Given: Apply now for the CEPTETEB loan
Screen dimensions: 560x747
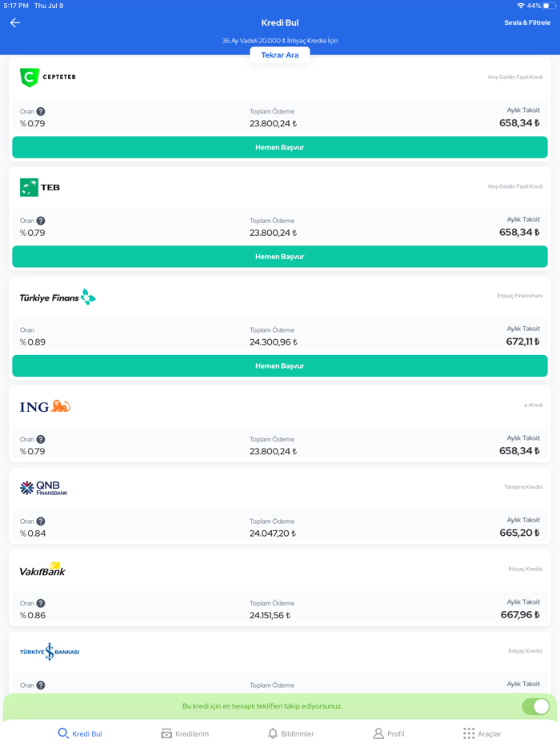Looking at the screenshot, I should point(280,147).
